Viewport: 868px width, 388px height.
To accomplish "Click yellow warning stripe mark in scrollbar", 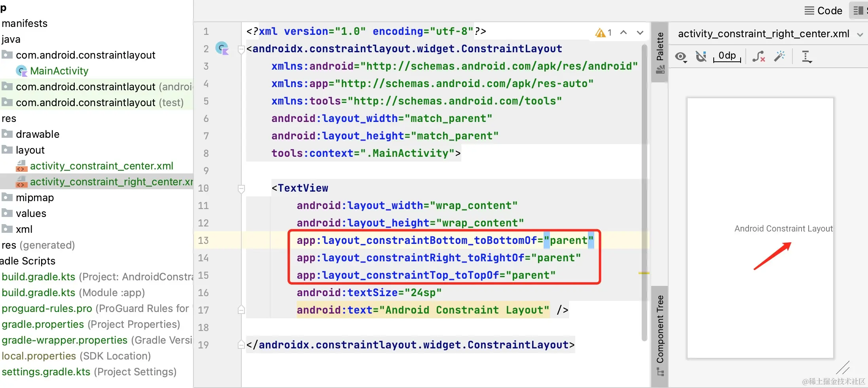I will click(644, 273).
